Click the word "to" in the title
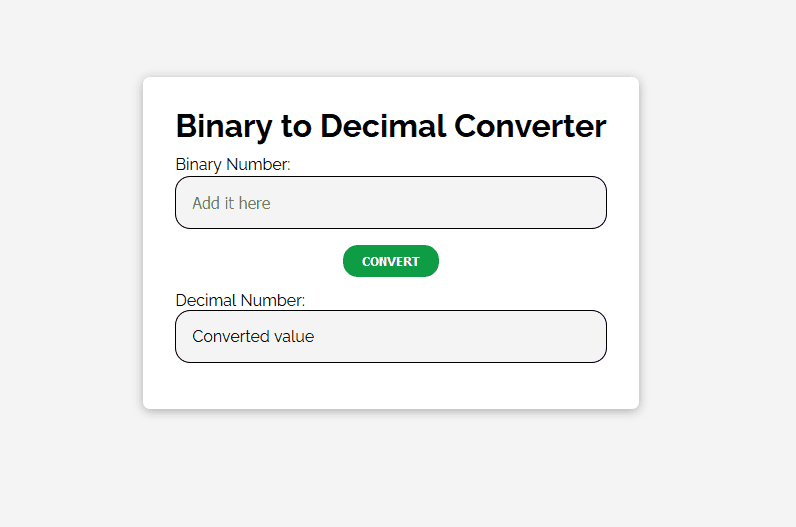This screenshot has height=527, width=796. pos(296,127)
